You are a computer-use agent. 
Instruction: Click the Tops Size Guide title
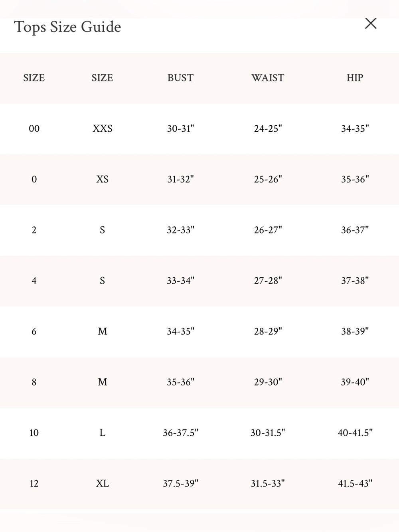tap(67, 27)
